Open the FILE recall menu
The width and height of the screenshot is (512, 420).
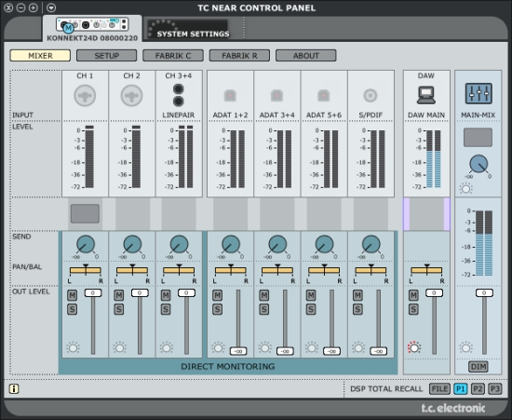click(x=439, y=388)
